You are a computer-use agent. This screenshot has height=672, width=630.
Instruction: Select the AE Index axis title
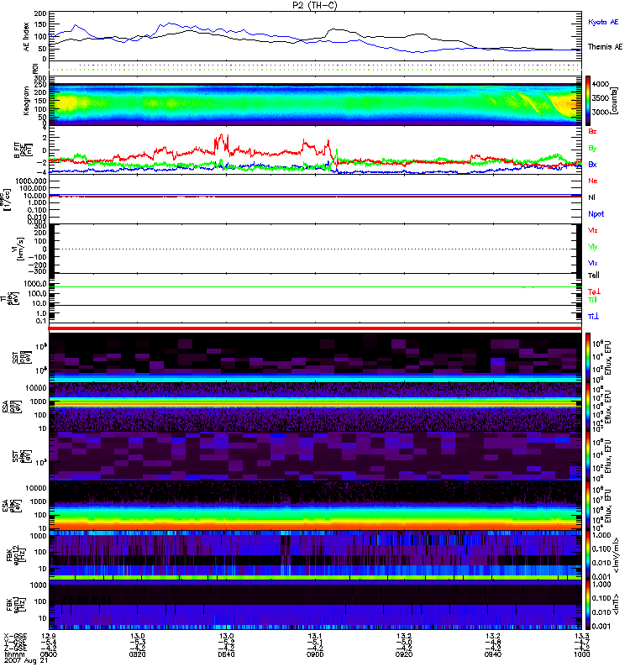(27, 37)
